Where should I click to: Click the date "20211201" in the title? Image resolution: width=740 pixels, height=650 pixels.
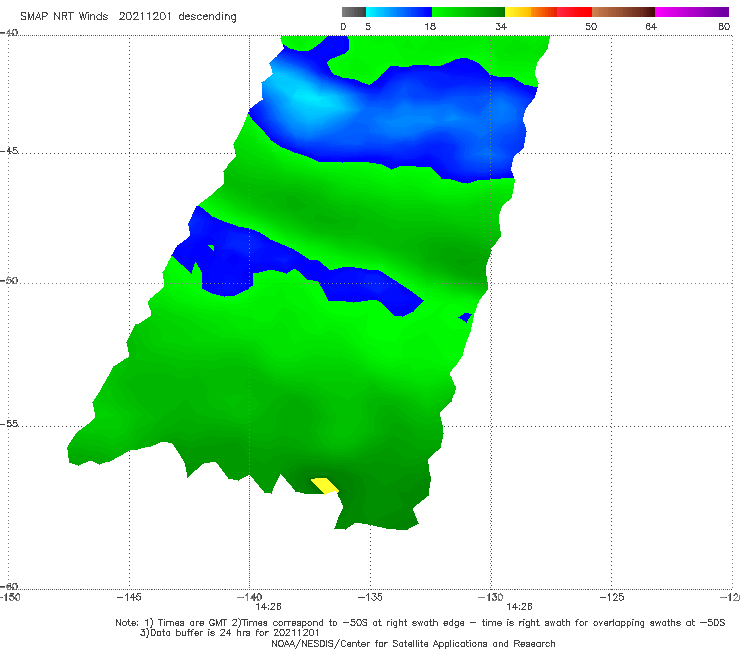pyautogui.click(x=144, y=16)
